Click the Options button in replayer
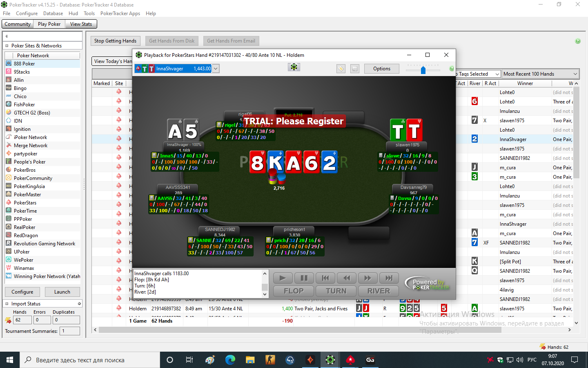 382,69
